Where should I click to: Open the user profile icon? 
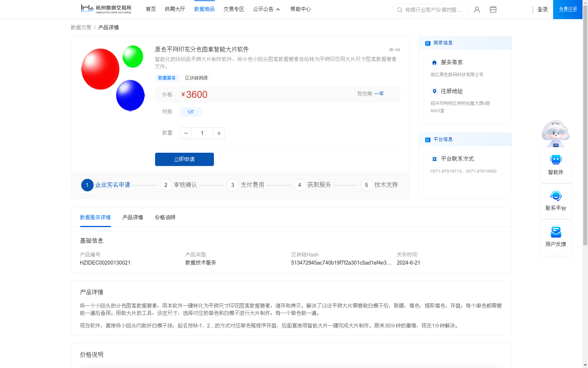pyautogui.click(x=477, y=10)
